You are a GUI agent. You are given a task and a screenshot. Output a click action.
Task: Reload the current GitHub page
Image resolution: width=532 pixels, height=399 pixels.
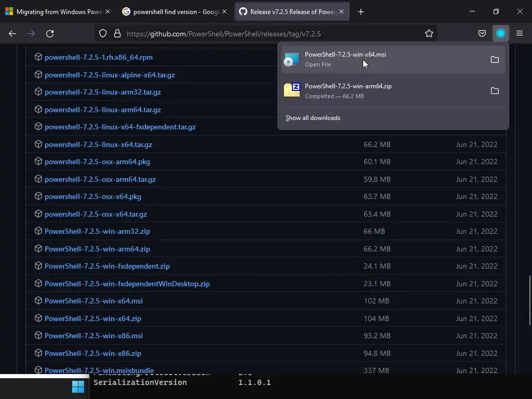pos(50,34)
